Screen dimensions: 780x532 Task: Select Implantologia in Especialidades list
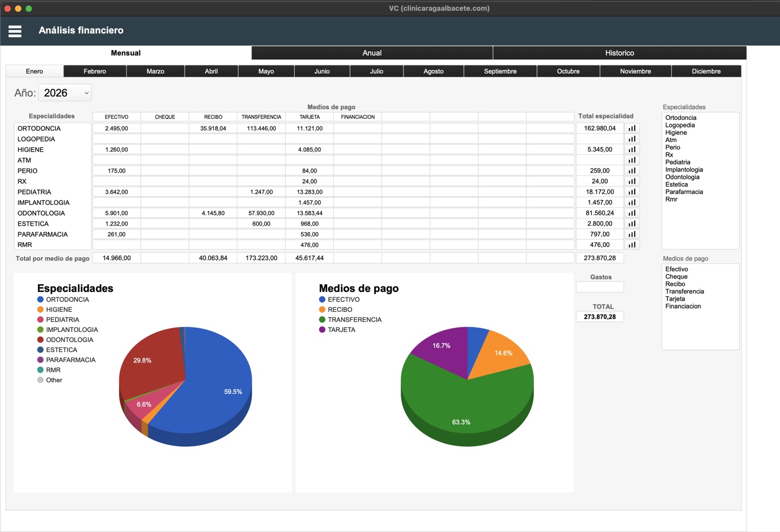coord(684,170)
